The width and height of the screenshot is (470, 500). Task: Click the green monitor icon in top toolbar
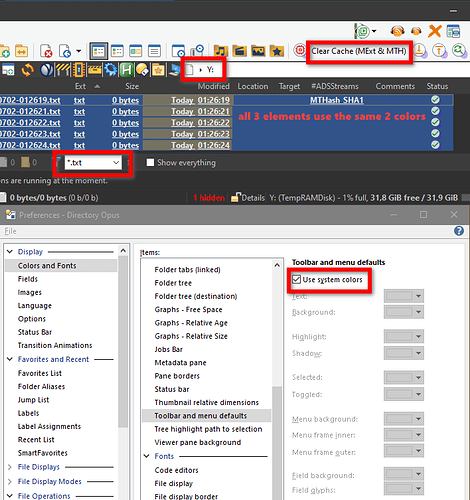point(363,31)
